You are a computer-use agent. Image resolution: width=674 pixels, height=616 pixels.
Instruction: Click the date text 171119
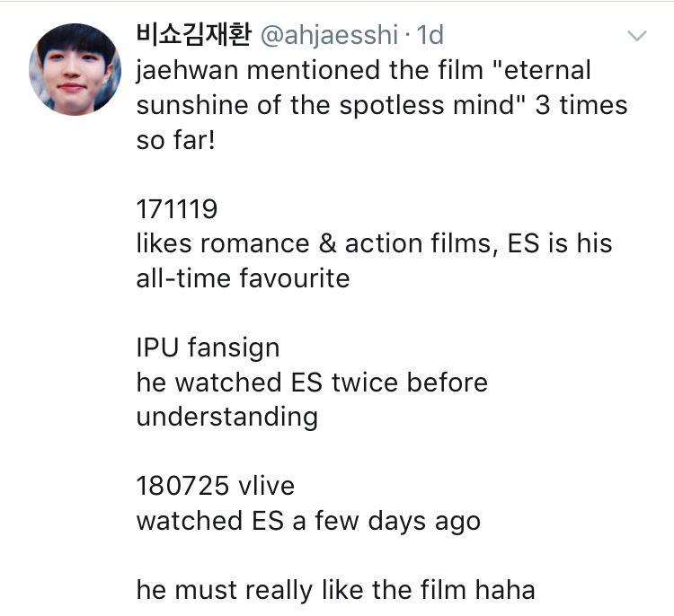tap(177, 209)
